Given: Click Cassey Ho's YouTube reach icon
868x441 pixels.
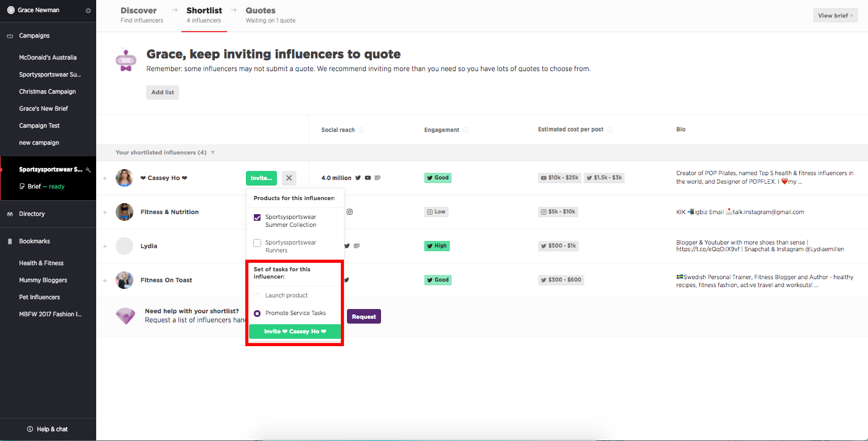Looking at the screenshot, I should [x=368, y=178].
